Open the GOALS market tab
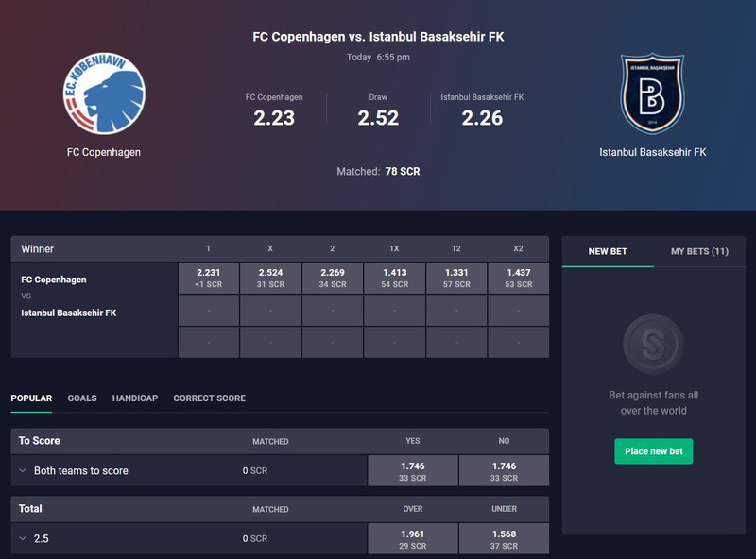Viewport: 756px width, 559px height. tap(82, 398)
